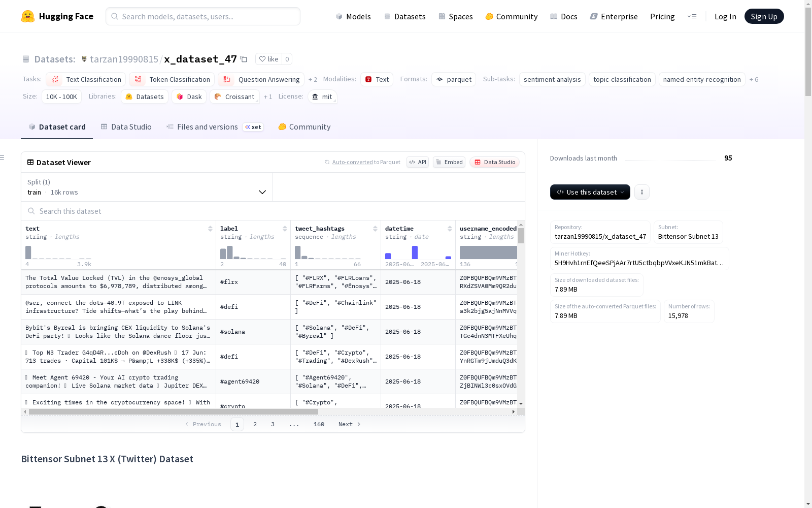This screenshot has width=812, height=508.
Task: Open Models in top navigation
Action: (353, 16)
